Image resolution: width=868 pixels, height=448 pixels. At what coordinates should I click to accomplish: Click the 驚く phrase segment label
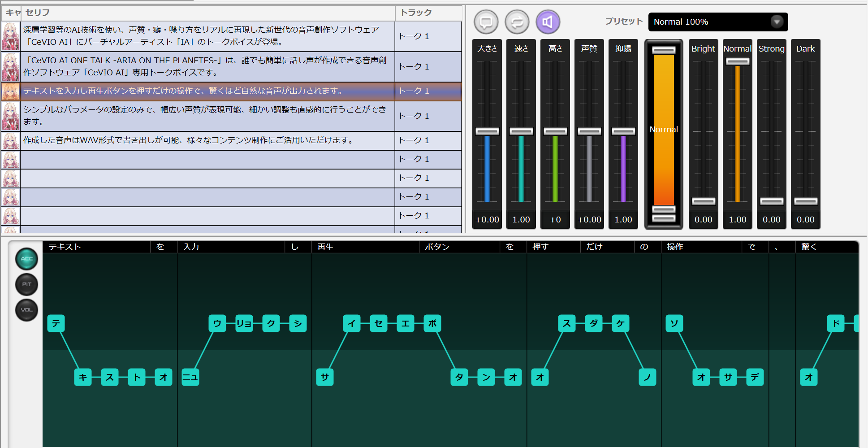[x=827, y=247]
